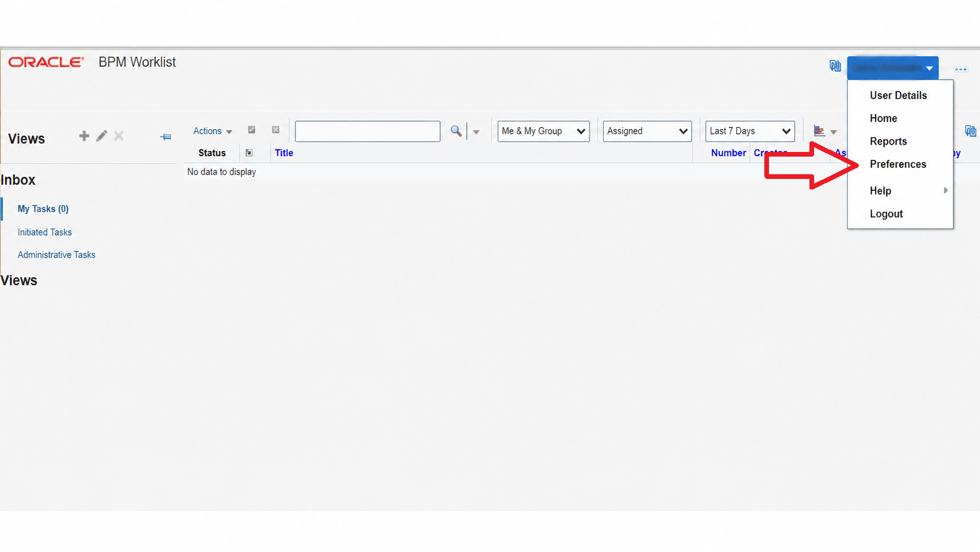
Task: Click the icon right of toolbar
Action: (x=971, y=131)
